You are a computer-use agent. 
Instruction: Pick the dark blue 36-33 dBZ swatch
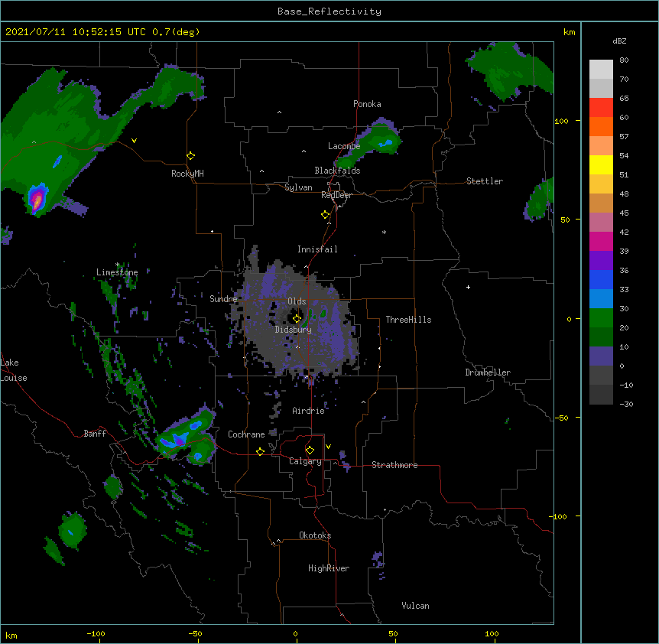coord(601,279)
